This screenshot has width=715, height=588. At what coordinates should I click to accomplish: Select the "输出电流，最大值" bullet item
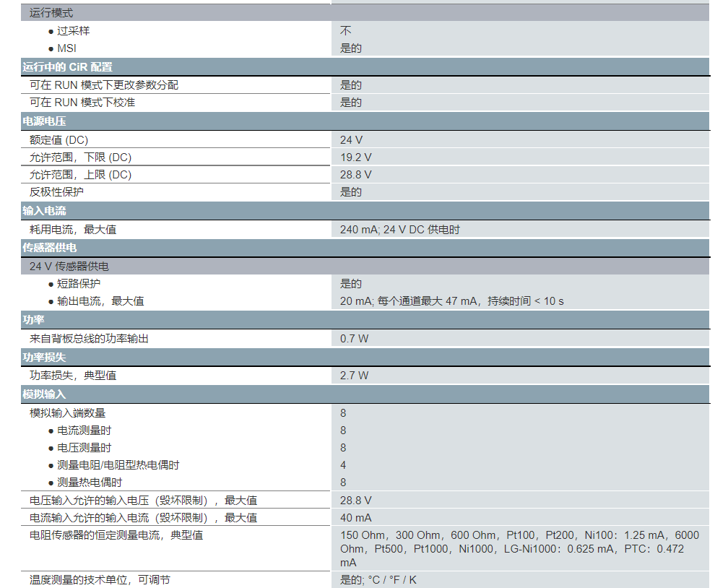[100, 301]
